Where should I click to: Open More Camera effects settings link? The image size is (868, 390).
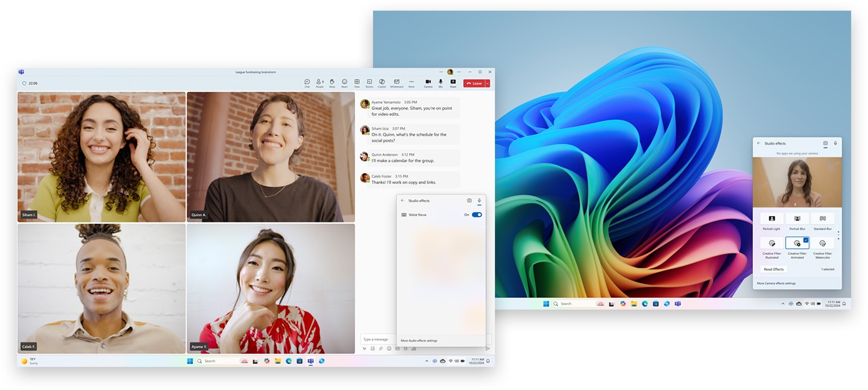[776, 283]
